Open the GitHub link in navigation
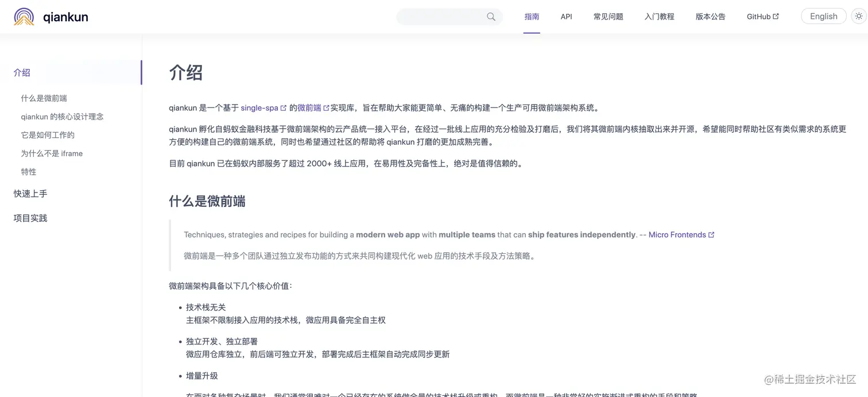The image size is (868, 397). coord(758,17)
